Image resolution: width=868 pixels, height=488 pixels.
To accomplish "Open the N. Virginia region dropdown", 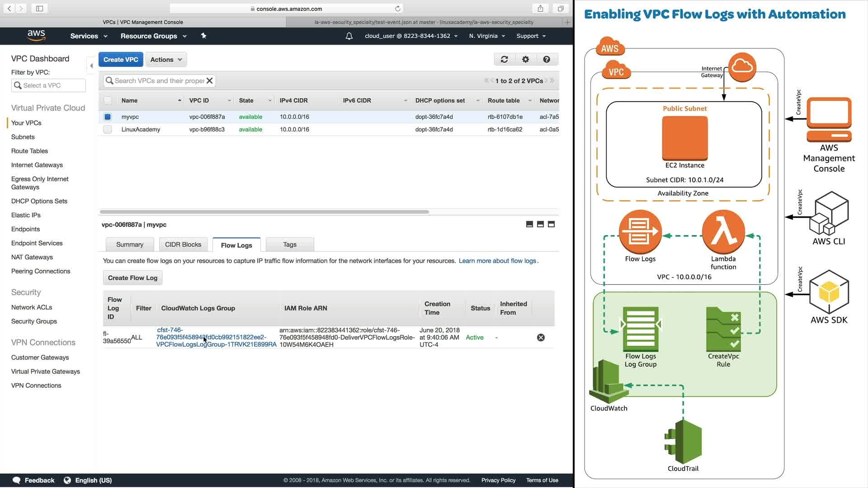I will click(487, 36).
